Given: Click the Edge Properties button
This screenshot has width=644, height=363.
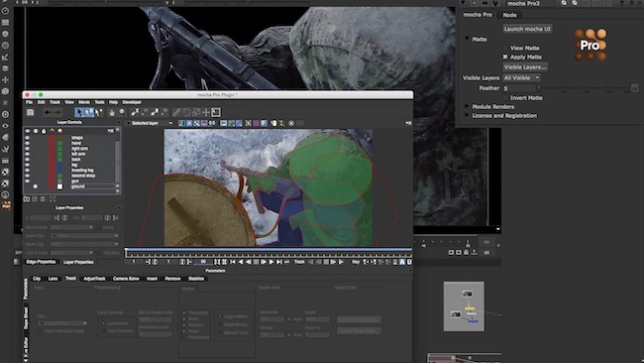Looking at the screenshot, I should tap(41, 262).
